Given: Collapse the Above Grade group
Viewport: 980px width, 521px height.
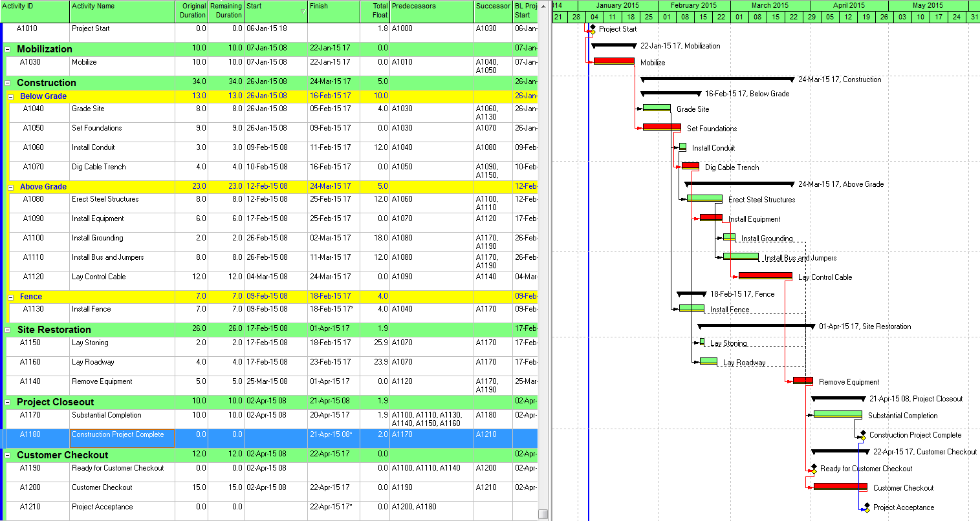Looking at the screenshot, I should [11, 187].
